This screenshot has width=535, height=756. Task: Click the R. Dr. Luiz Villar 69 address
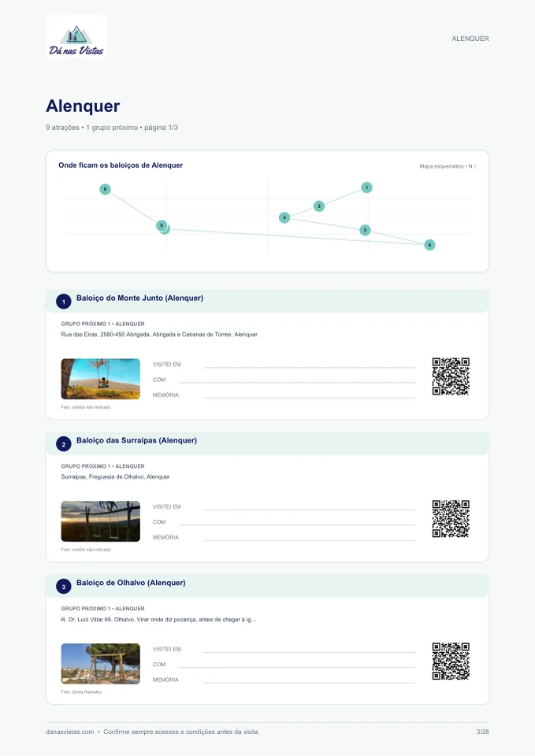[158, 620]
